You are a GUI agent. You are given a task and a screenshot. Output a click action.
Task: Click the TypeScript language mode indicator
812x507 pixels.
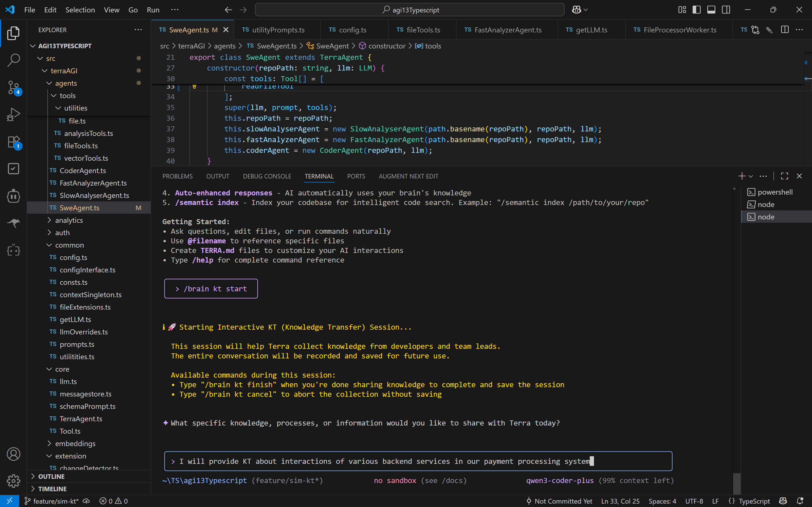point(754,501)
